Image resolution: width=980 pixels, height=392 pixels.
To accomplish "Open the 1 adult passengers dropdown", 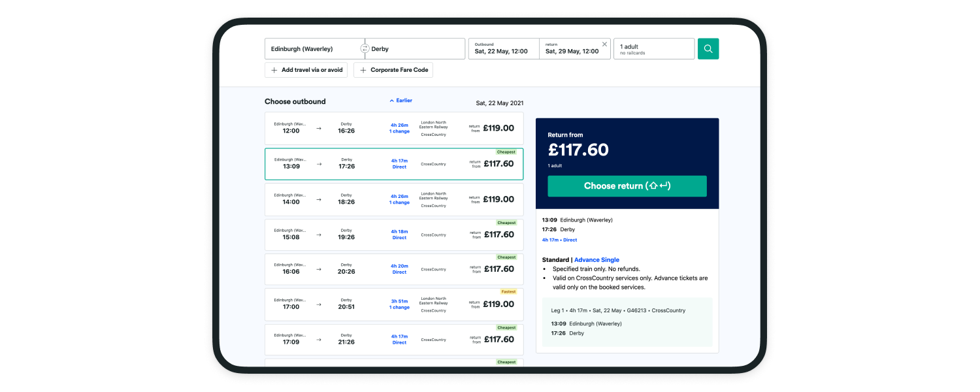I will [x=653, y=49].
